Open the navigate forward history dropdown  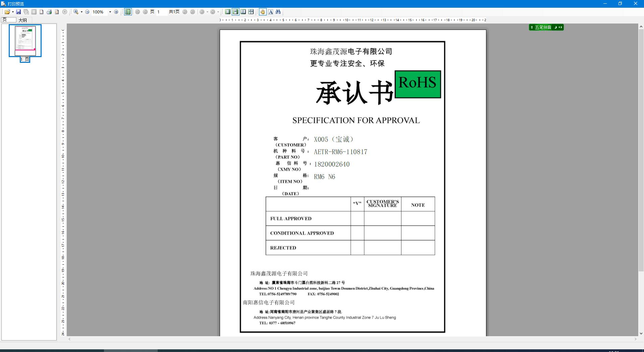click(x=218, y=12)
